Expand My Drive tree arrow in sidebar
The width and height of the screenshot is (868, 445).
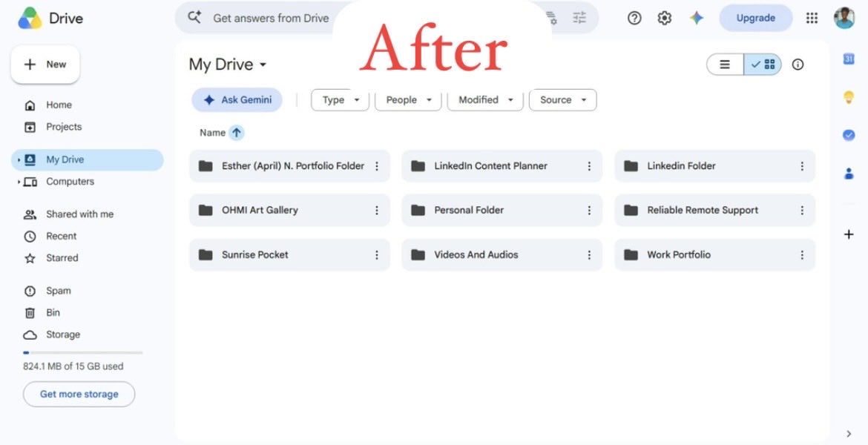pos(19,160)
